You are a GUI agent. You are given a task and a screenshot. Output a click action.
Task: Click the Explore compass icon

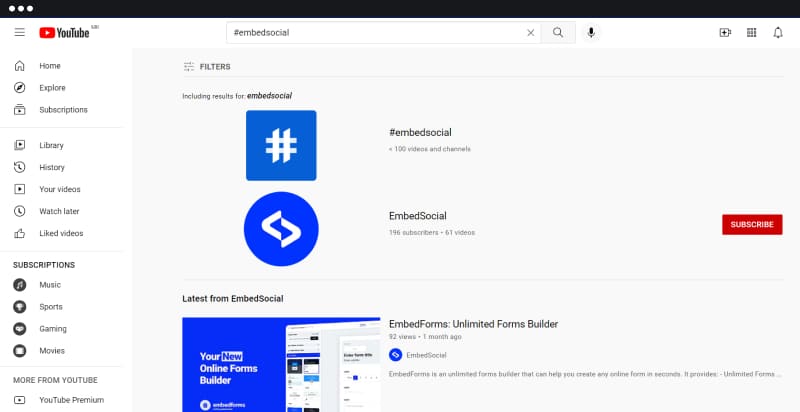19,88
